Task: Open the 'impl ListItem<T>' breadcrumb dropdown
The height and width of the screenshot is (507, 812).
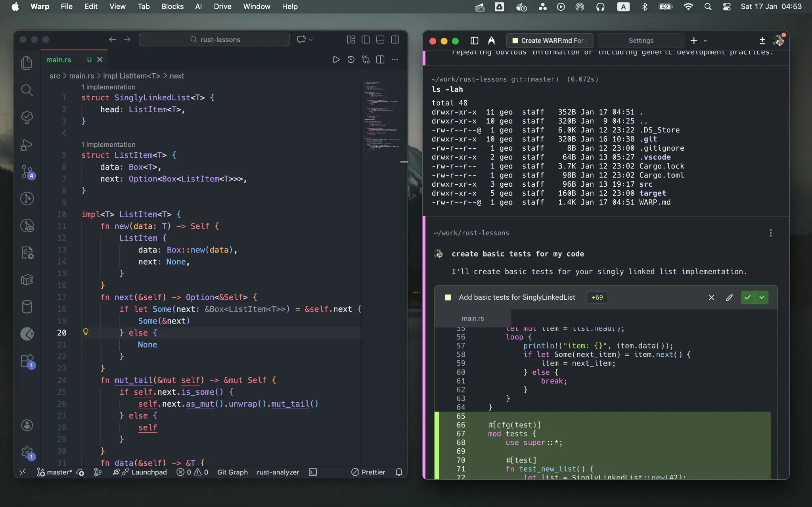Action: (132, 76)
